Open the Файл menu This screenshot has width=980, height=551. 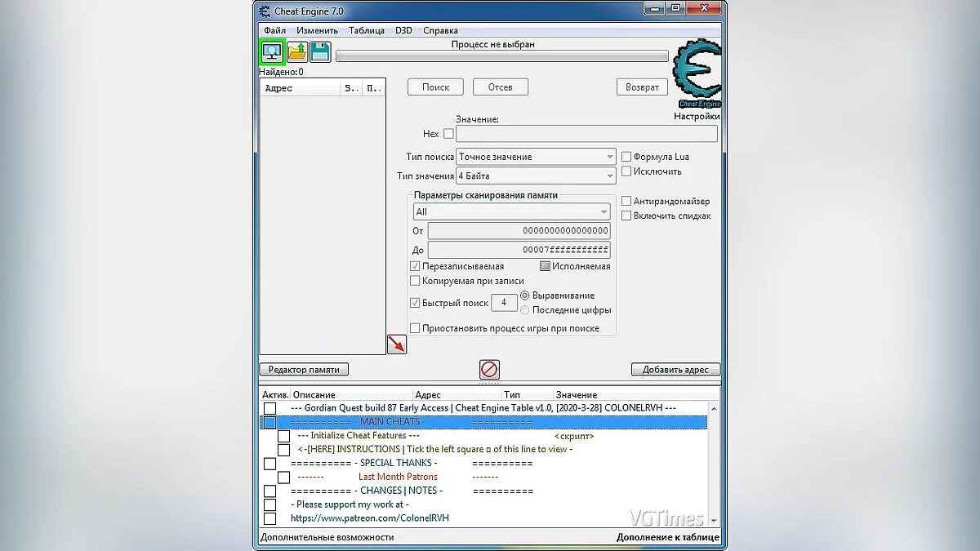[274, 30]
